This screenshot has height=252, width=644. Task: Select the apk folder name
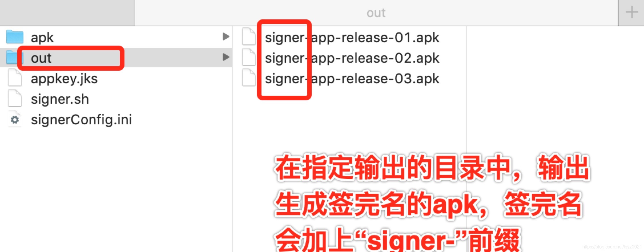coord(42,38)
